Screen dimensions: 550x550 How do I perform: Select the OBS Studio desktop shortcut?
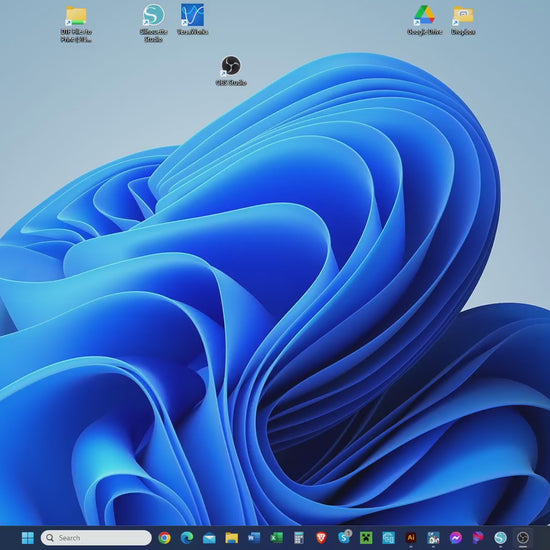[231, 71]
